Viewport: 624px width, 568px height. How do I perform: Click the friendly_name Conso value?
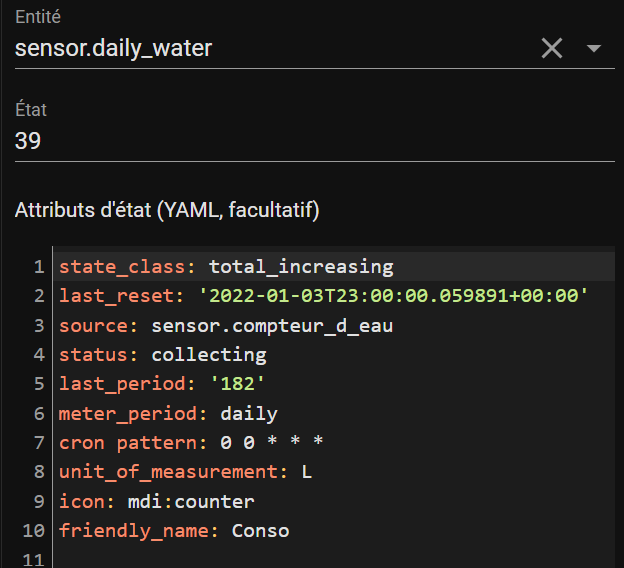click(260, 531)
